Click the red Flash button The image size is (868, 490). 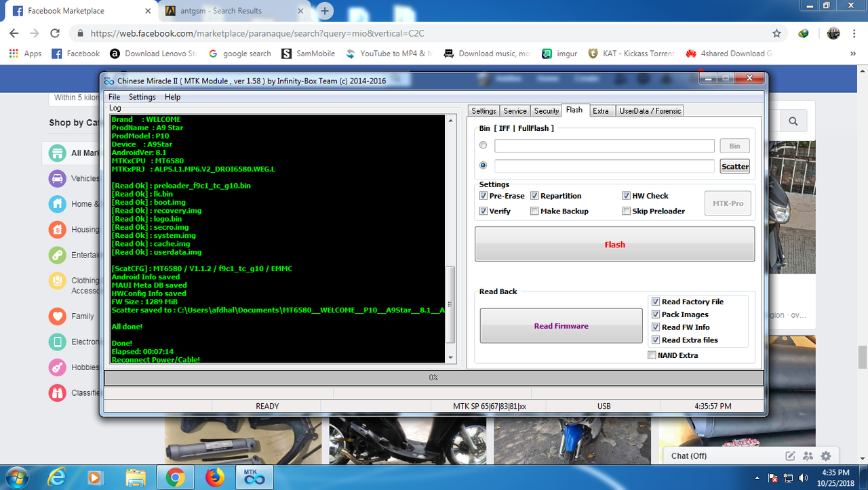(x=614, y=244)
